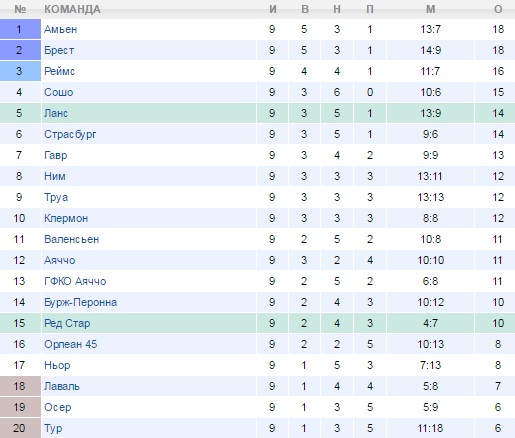The image size is (515, 438).
Task: Open the highlighted Ред Стар link
Action: 67,323
